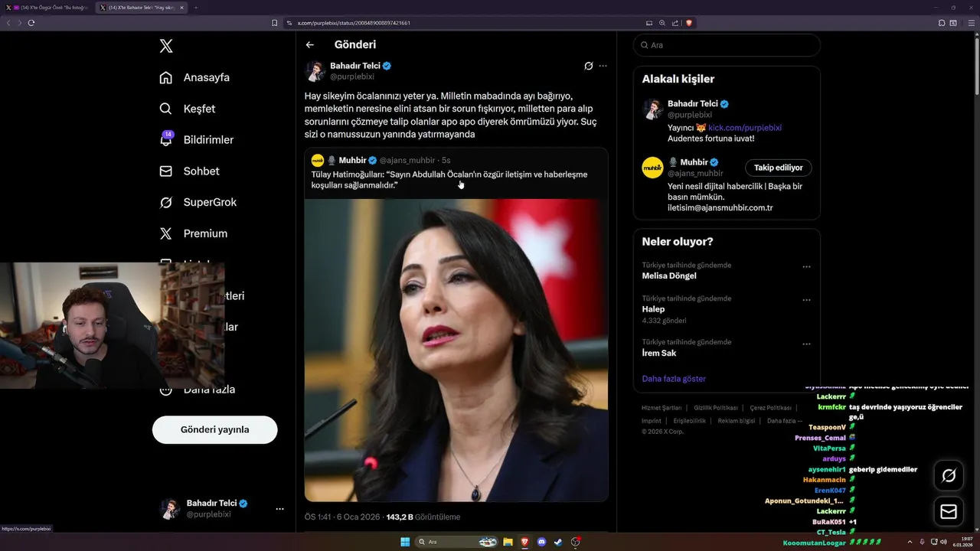Viewport: 980px width, 551px height.
Task: Open Halep trending topic
Action: pos(653,309)
